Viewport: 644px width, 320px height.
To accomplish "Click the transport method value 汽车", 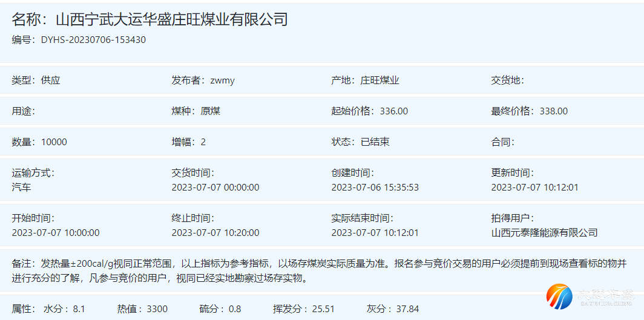I will [x=22, y=187].
